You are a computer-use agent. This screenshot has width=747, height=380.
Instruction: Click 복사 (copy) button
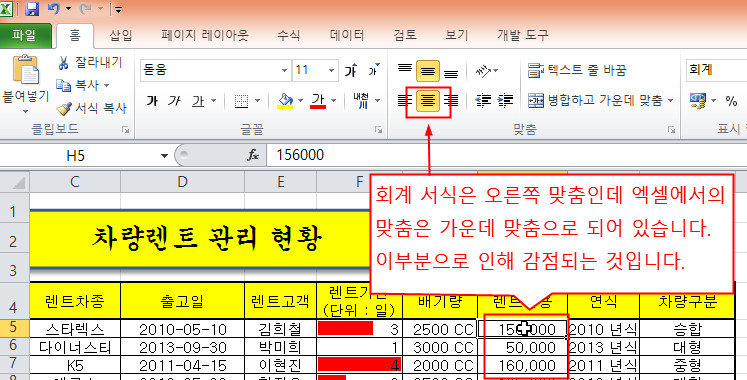click(78, 85)
